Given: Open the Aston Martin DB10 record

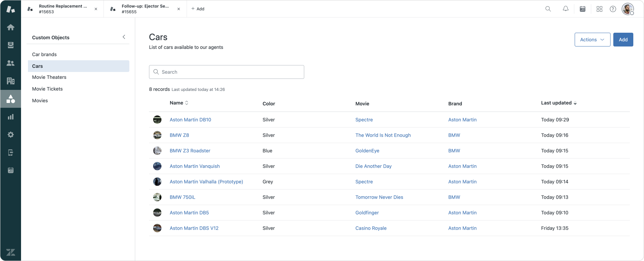Looking at the screenshot, I should (x=190, y=120).
